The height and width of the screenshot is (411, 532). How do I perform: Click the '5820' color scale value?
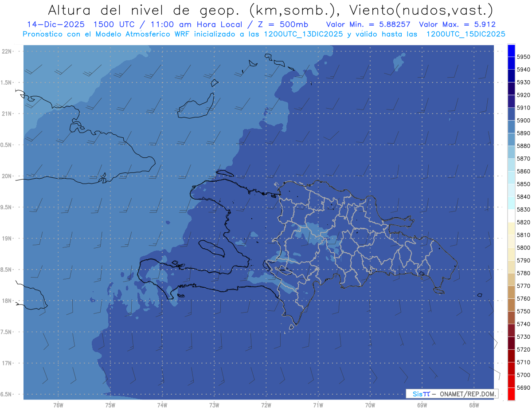pos(524,222)
